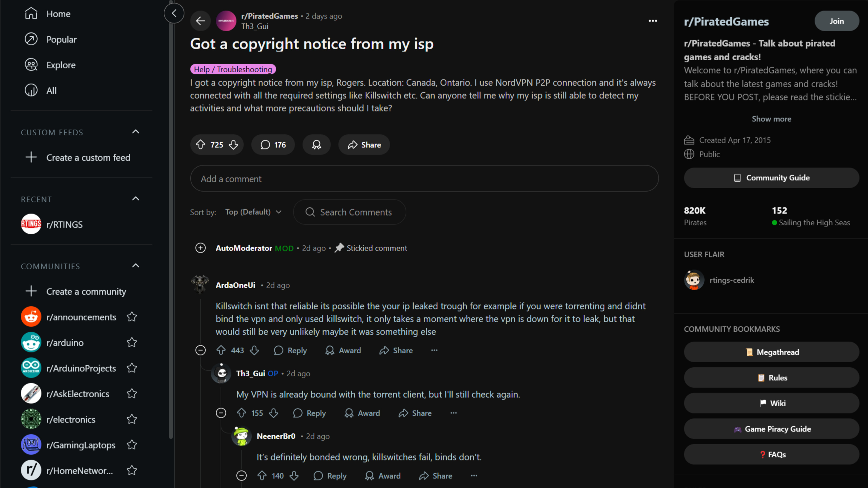Viewport: 868px width, 488px height.
Task: Click the Add a comment field
Action: pos(424,179)
